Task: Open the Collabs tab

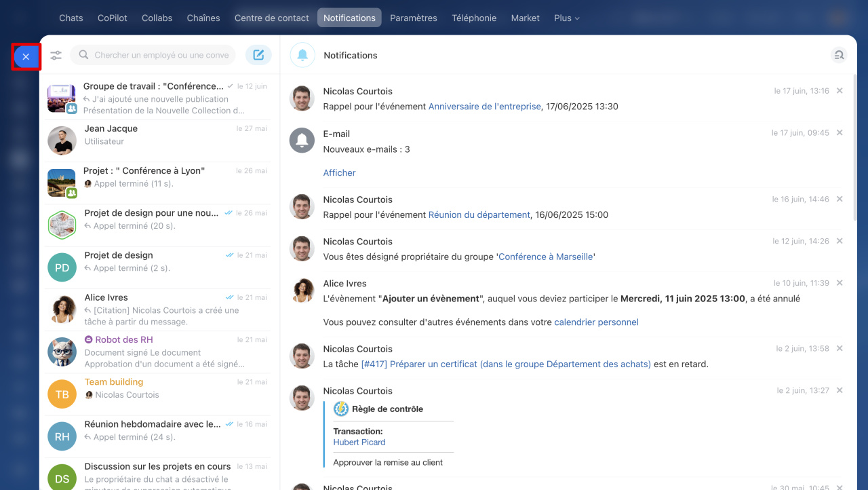Action: [x=157, y=18]
